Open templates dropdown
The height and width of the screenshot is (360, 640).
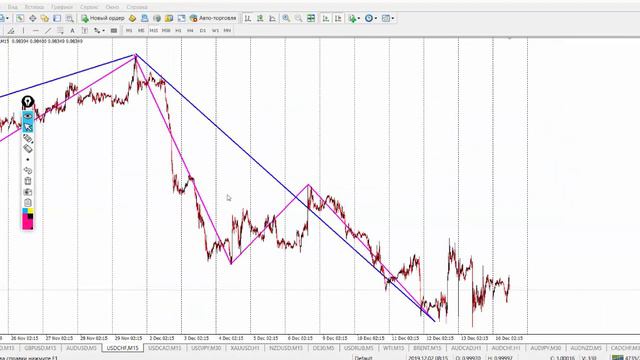coord(388,18)
